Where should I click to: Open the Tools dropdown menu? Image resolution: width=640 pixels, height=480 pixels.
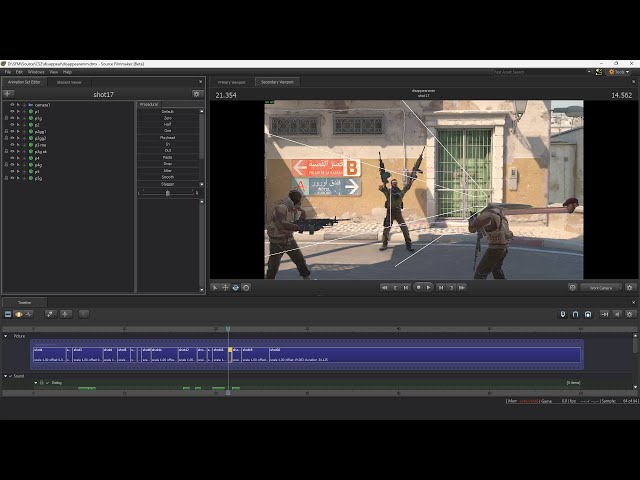(620, 72)
